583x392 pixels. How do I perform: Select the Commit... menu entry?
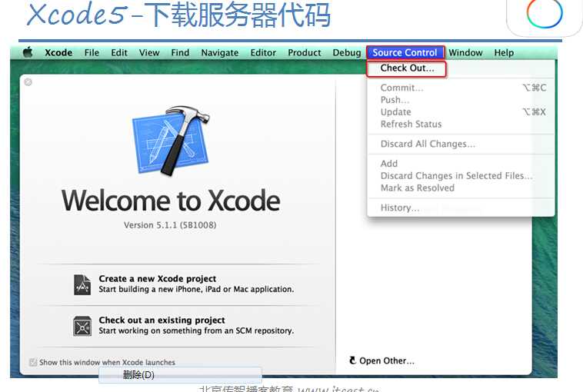coord(461,88)
